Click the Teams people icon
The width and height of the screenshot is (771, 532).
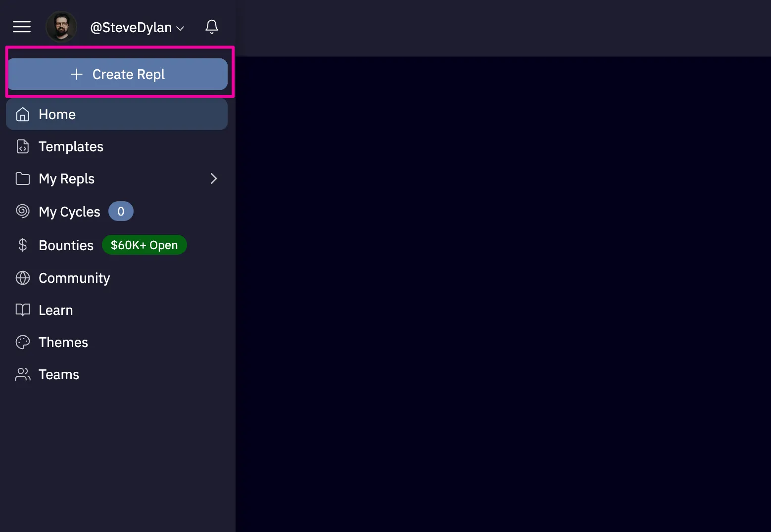pyautogui.click(x=23, y=374)
